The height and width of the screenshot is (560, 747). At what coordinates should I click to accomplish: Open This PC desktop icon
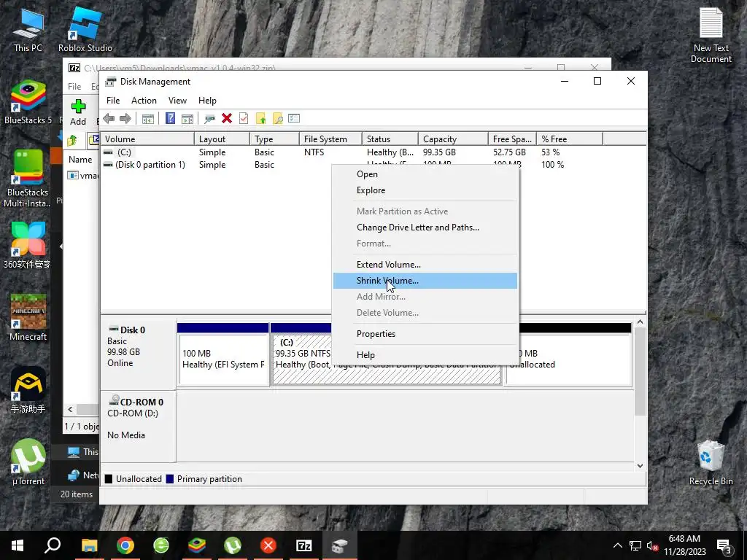28,30
